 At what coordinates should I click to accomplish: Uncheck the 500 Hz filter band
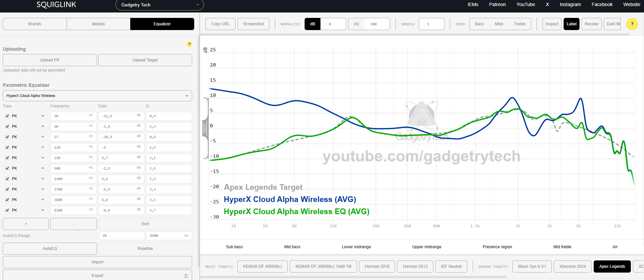[7, 169]
